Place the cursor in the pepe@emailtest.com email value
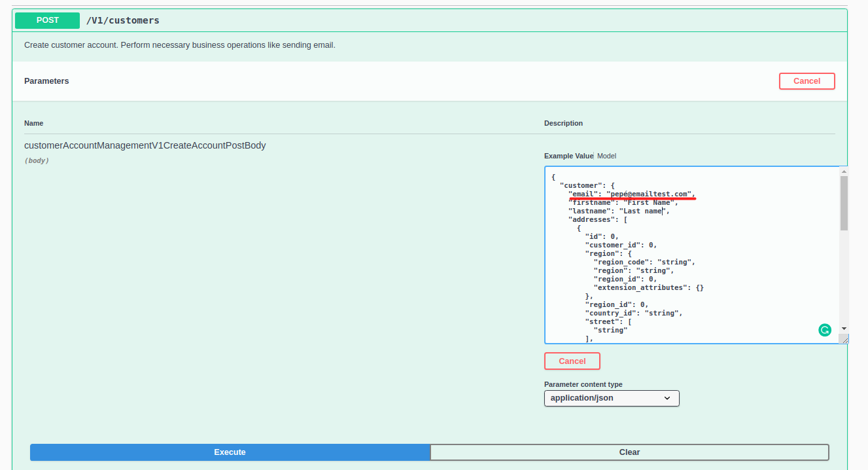The height and width of the screenshot is (470, 868). click(x=650, y=194)
